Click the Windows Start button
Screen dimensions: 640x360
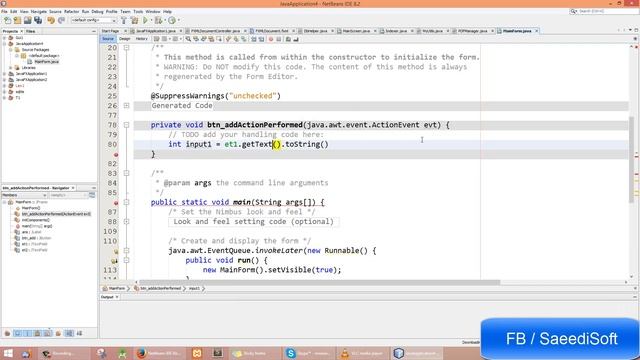click(x=8, y=353)
